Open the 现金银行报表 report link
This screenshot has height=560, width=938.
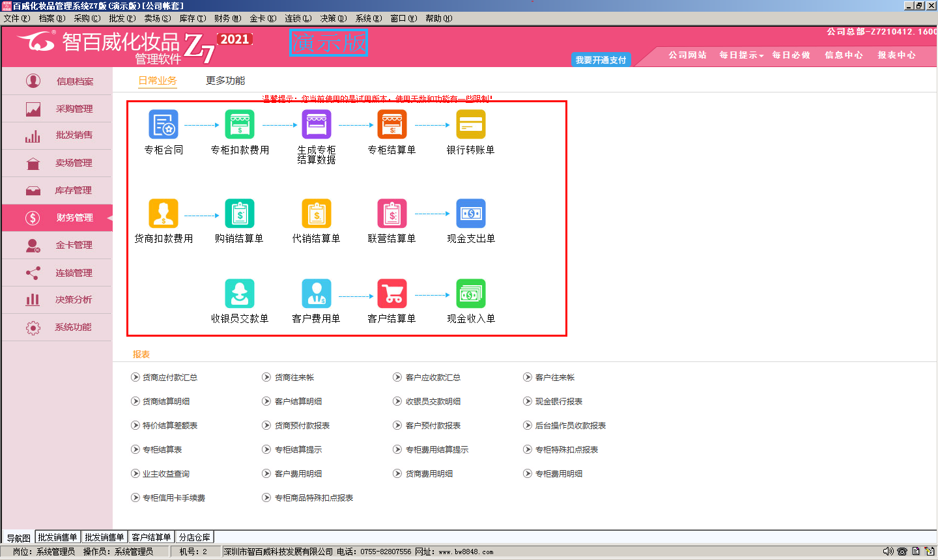pyautogui.click(x=558, y=402)
